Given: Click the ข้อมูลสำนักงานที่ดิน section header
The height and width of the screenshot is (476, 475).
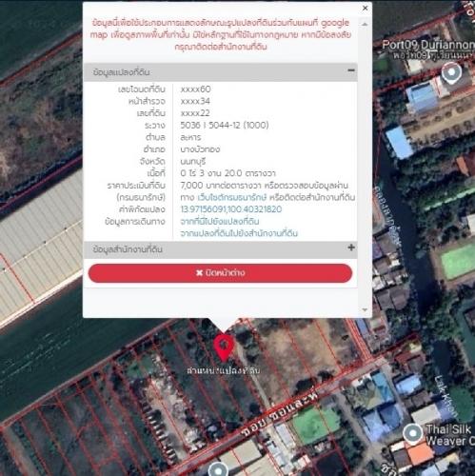Looking at the screenshot, I should [x=220, y=249].
